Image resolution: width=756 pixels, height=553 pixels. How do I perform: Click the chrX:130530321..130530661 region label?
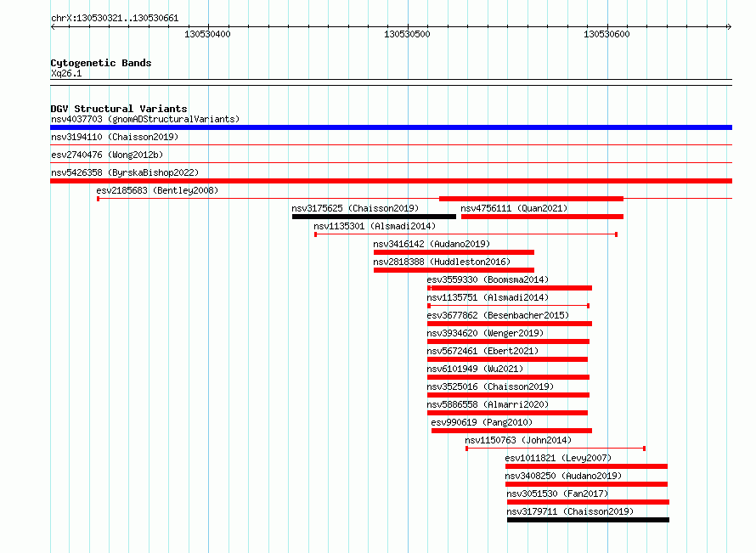[115, 18]
